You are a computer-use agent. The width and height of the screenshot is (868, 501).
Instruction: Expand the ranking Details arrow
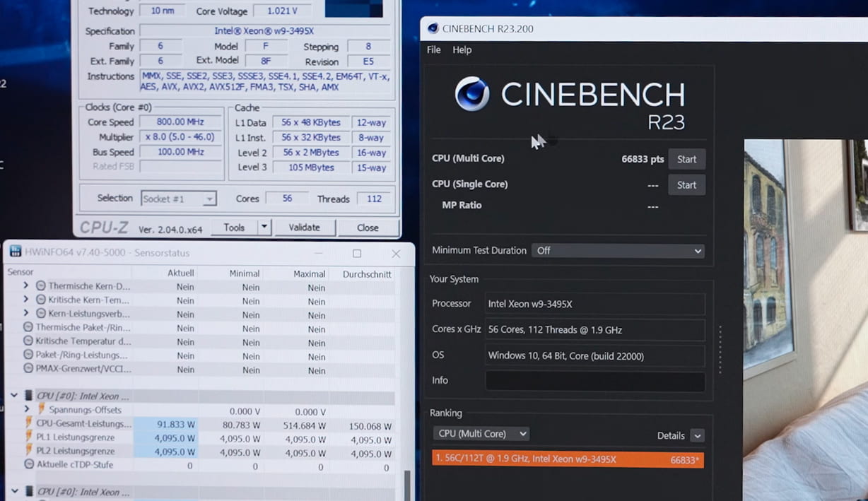coord(697,436)
